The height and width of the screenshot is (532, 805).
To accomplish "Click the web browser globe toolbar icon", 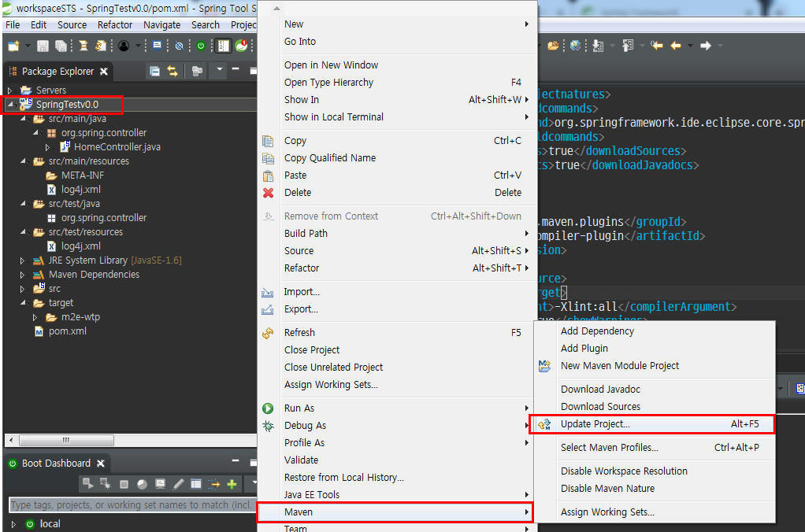I will [576, 46].
